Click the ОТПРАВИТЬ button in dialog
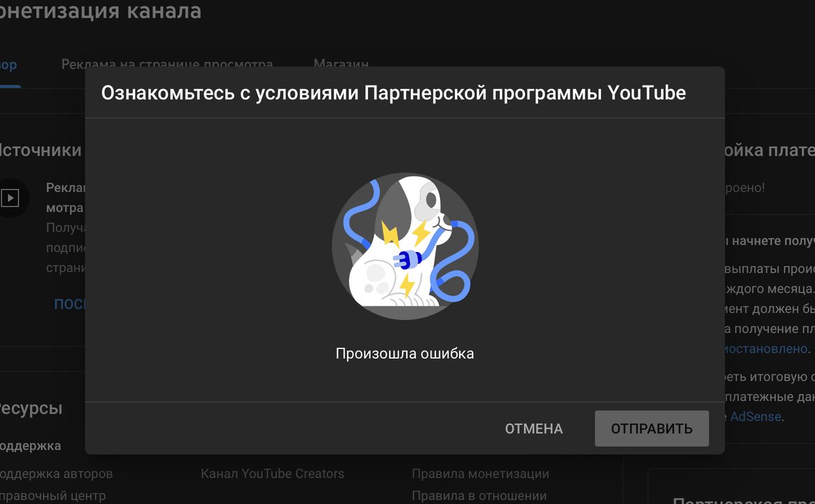This screenshot has height=504, width=815. [651, 429]
